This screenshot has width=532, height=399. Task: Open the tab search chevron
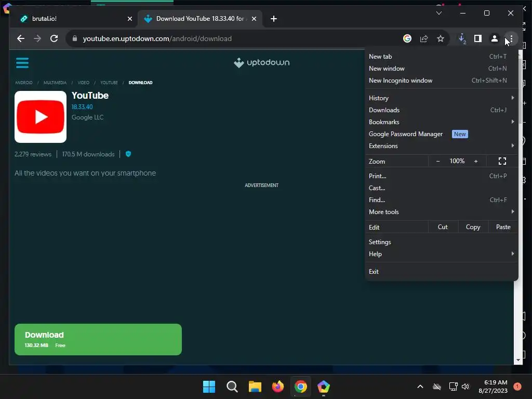click(x=438, y=13)
